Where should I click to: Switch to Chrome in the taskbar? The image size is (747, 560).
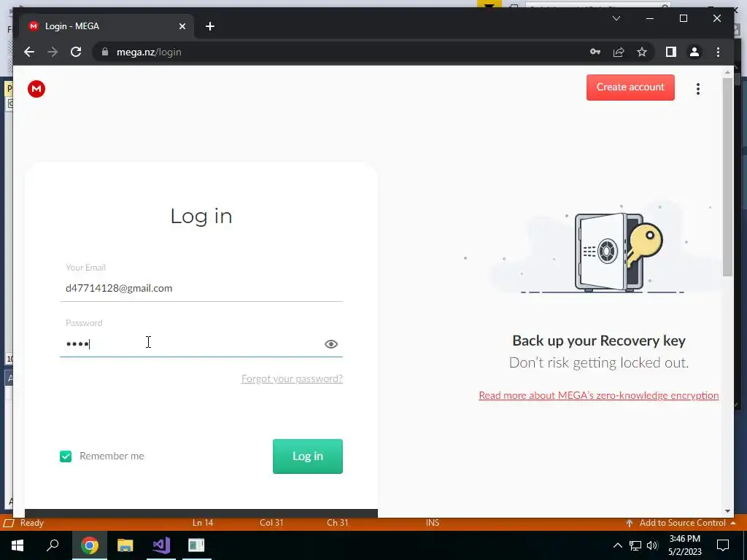point(89,545)
